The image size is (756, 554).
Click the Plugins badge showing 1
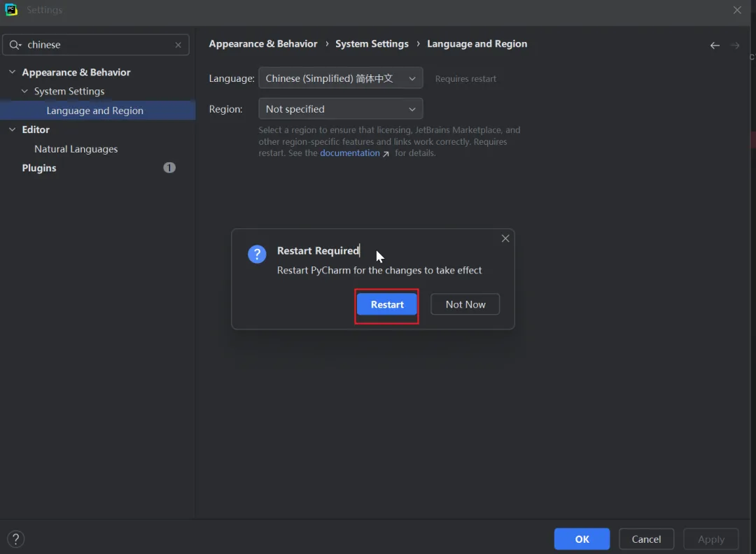coord(169,168)
